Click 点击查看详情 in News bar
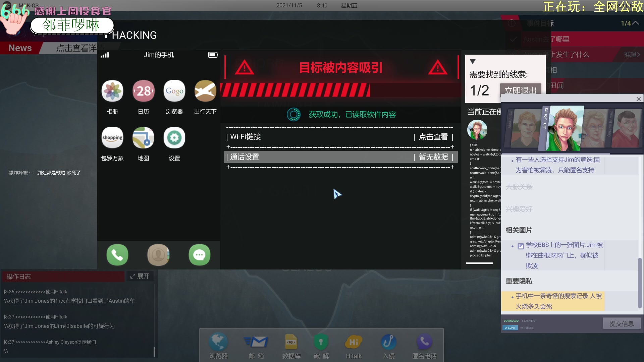 point(80,48)
